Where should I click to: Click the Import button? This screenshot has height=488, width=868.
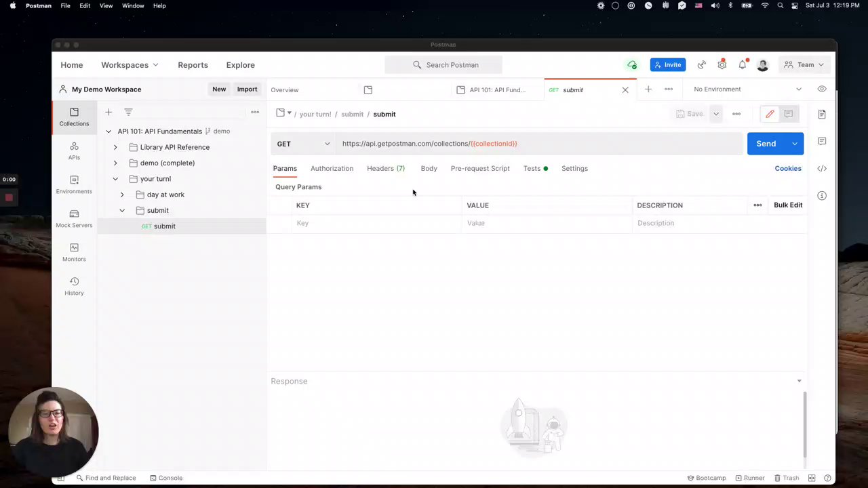coord(247,89)
